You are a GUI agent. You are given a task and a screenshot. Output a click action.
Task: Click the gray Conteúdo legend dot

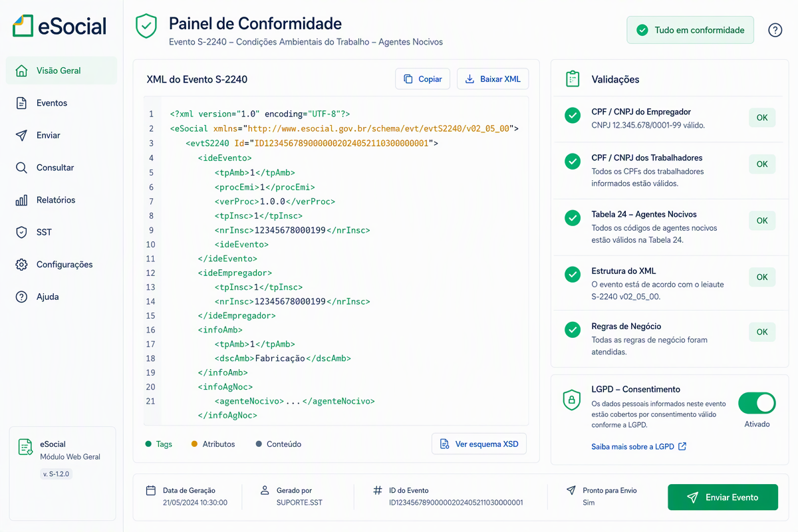(x=259, y=444)
